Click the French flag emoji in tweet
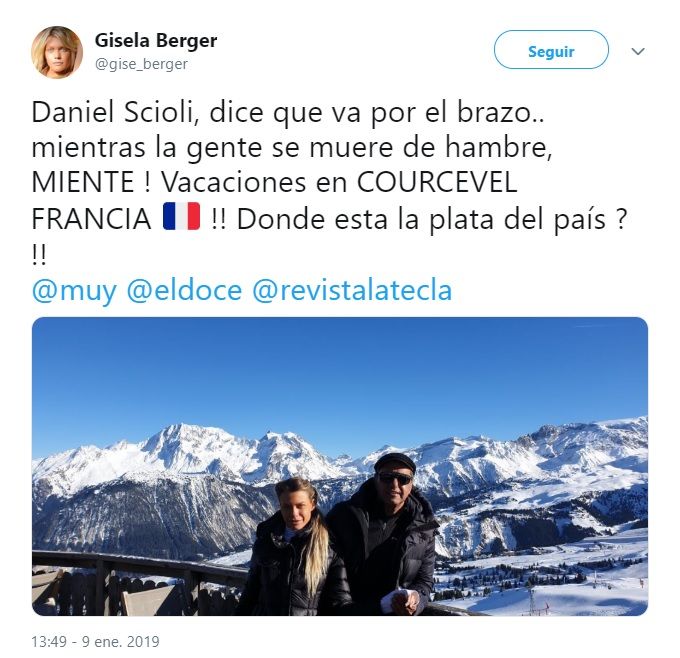The width and height of the screenshot is (680, 658). coord(182,216)
